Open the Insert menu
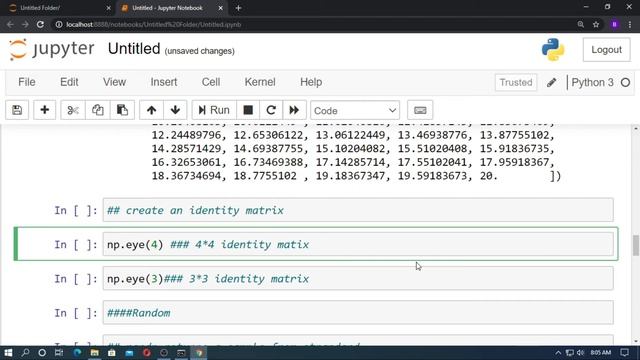This screenshot has height=360, width=640. 164,82
